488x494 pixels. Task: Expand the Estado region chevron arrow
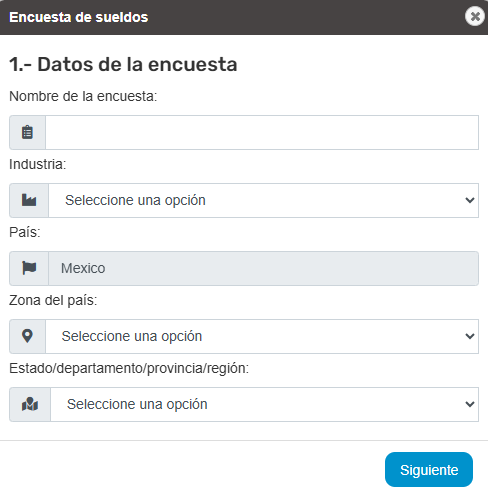click(x=470, y=404)
